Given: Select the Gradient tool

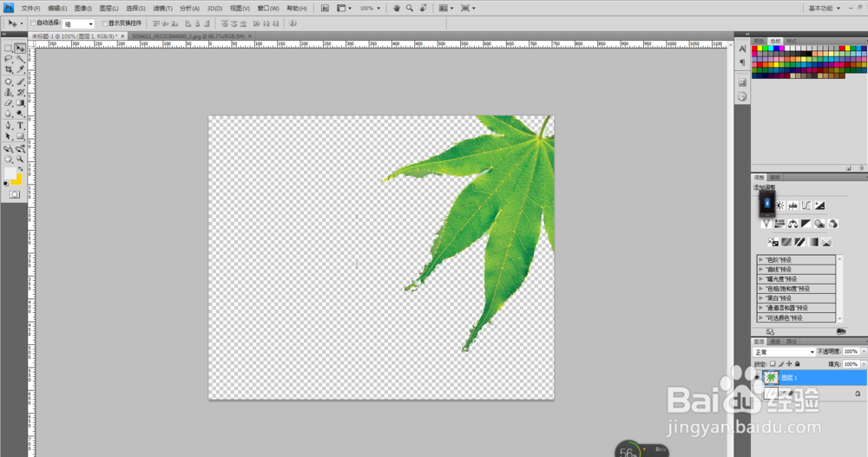Looking at the screenshot, I should (20, 103).
